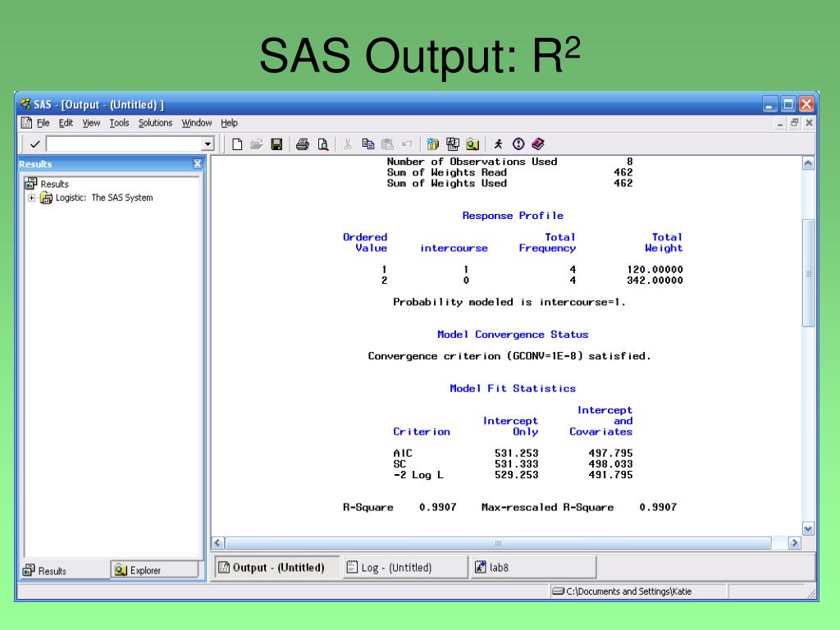Minimize the SAS main window

[769, 104]
